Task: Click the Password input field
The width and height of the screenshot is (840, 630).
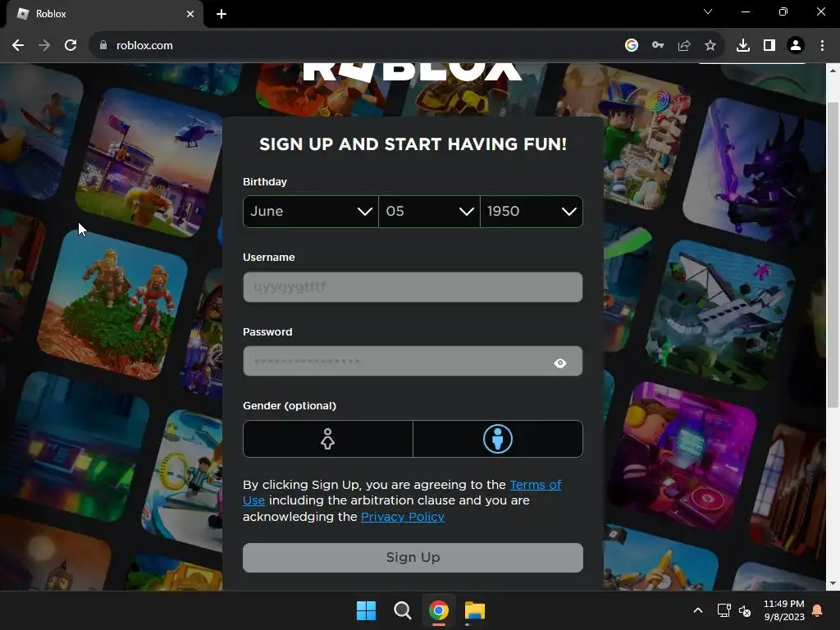Action: (x=413, y=361)
